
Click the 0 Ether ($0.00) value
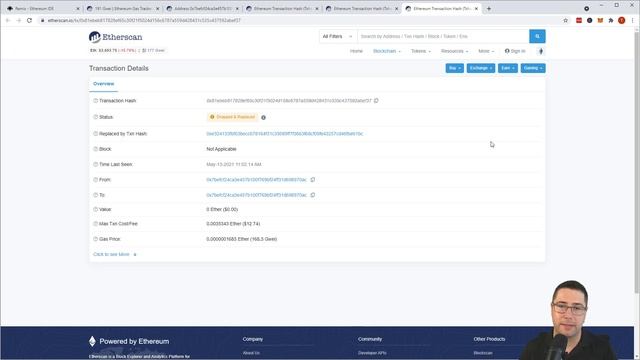[x=222, y=209]
